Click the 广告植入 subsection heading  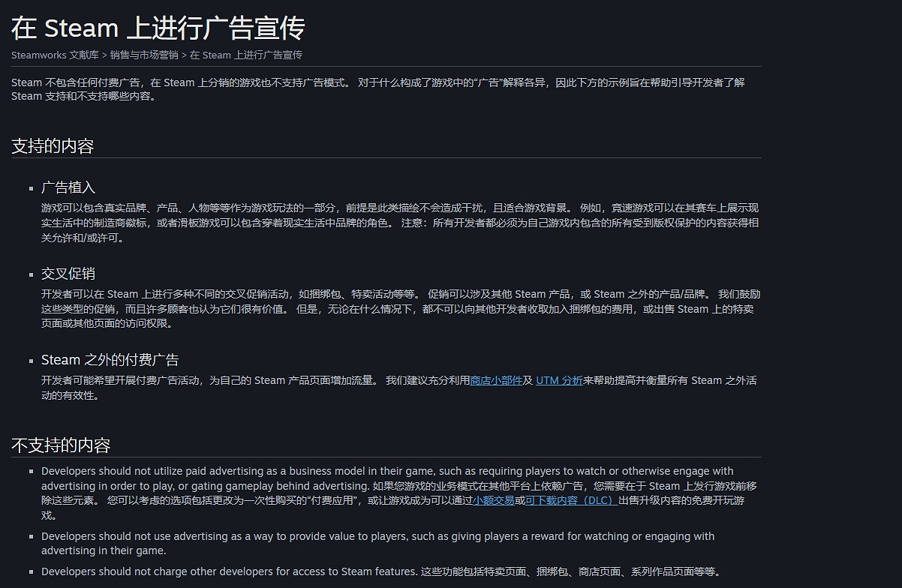coord(68,187)
